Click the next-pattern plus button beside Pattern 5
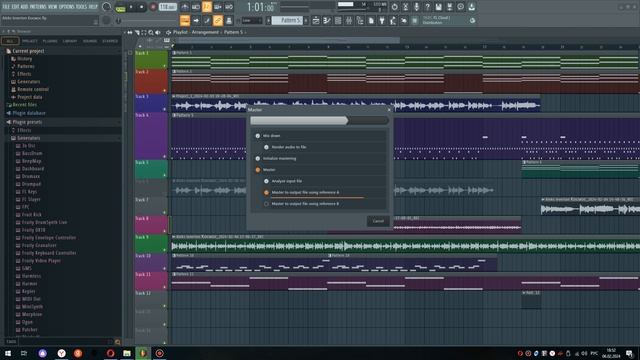This screenshot has width=640, height=360. tap(306, 20)
